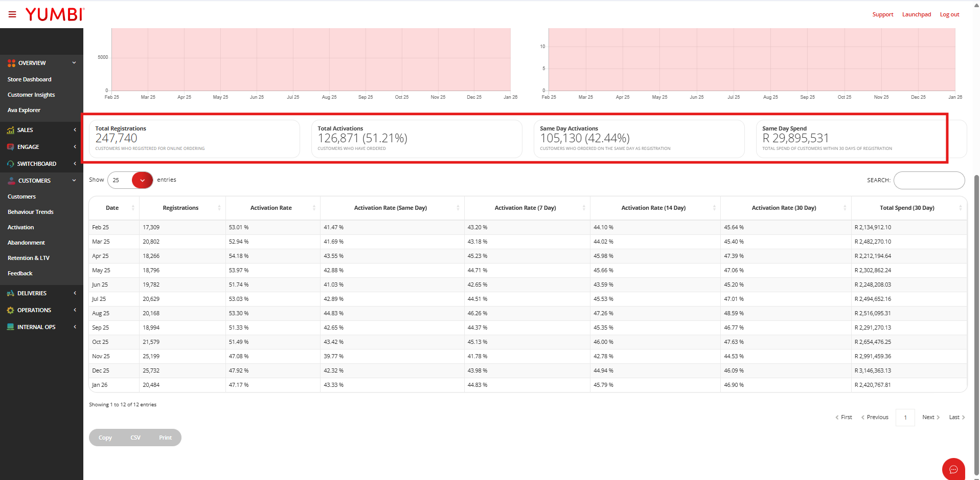Collapse the Customers section chevron

74,181
